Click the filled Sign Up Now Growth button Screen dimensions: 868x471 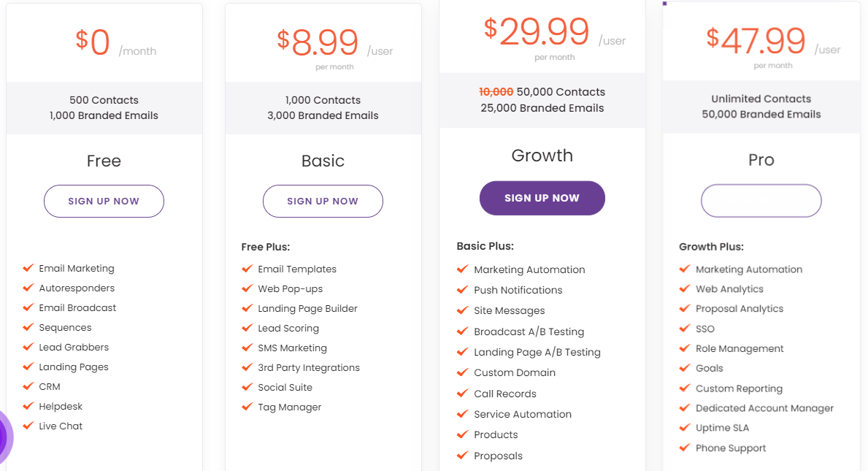(542, 198)
